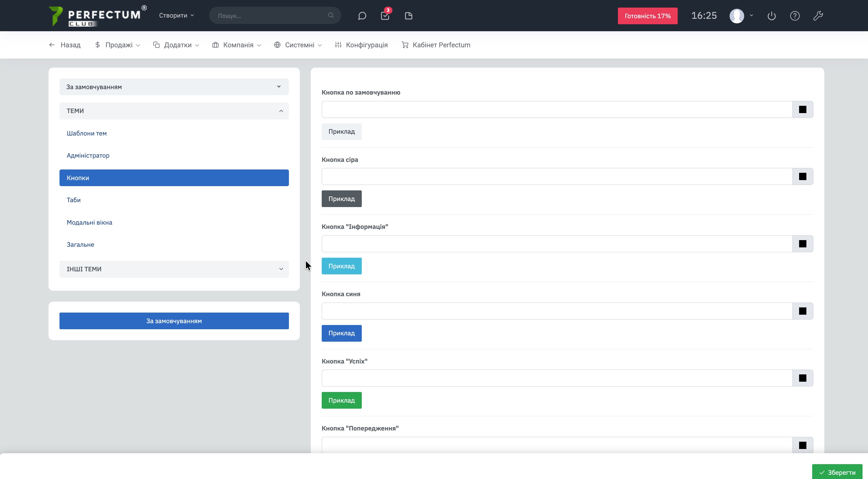The image size is (868, 479).
Task: Open tasks icon with red badge
Action: tap(385, 16)
